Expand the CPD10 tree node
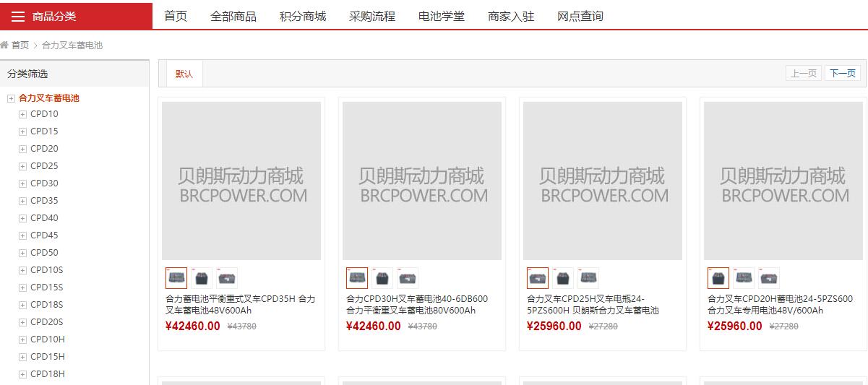Image resolution: width=868 pixels, height=385 pixels. tap(23, 114)
